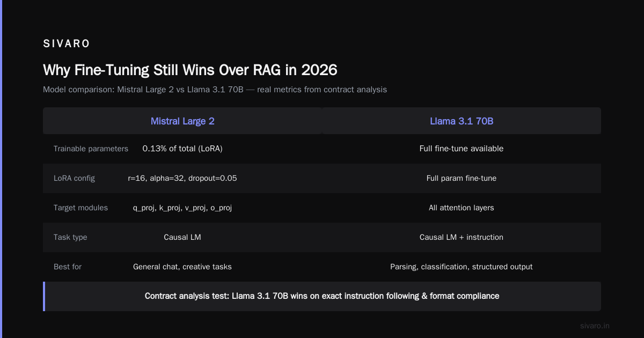The width and height of the screenshot is (644, 338).
Task: Click the Full fine-tune available cell
Action: coord(462,149)
